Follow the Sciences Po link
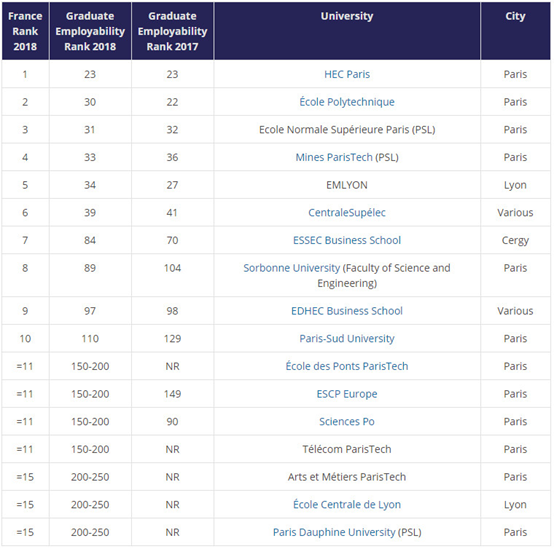This screenshot has height=549, width=554. tap(347, 421)
